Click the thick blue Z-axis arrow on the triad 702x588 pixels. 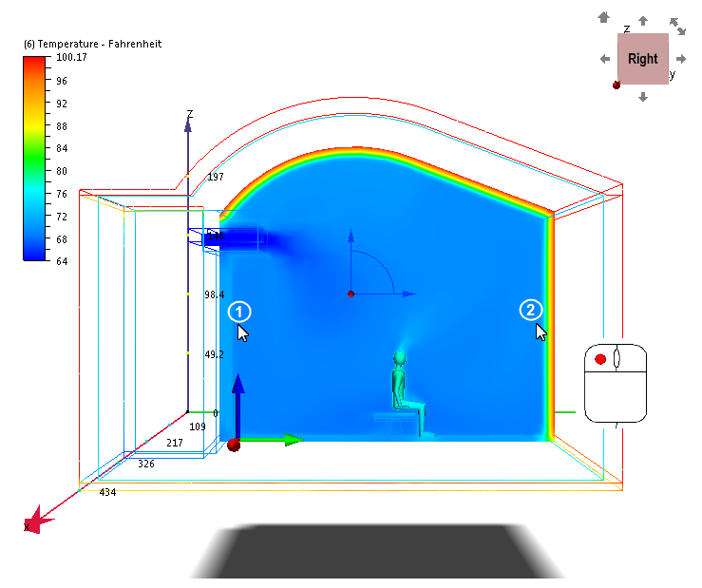pyautogui.click(x=237, y=406)
